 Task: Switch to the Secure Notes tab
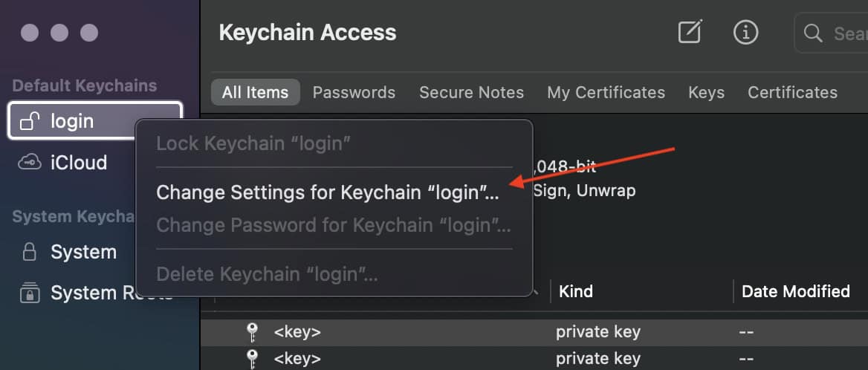pos(471,93)
